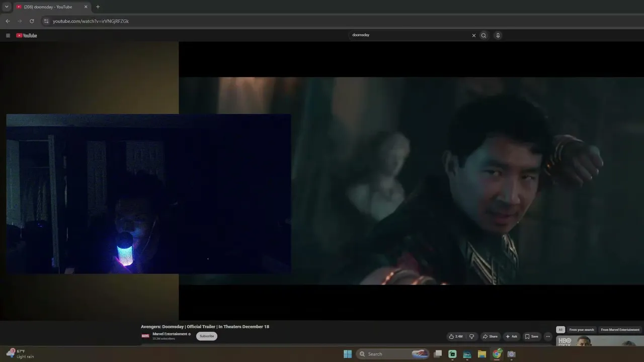Image resolution: width=644 pixels, height=362 pixels.
Task: Like the Avengers: Doomsday trailer
Action: coord(456,336)
